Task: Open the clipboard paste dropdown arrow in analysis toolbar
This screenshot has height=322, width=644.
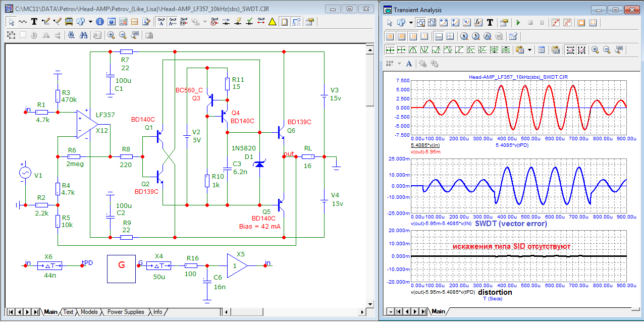Action: (529, 50)
